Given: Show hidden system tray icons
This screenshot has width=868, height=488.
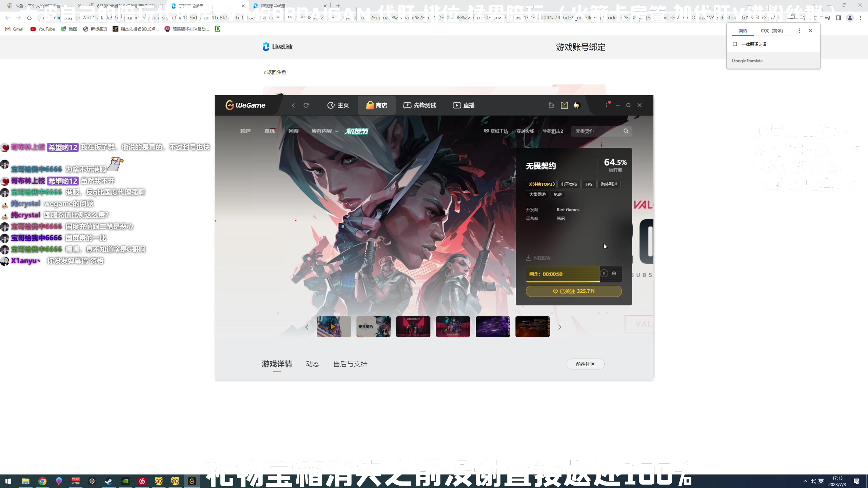Looking at the screenshot, I should (805, 481).
